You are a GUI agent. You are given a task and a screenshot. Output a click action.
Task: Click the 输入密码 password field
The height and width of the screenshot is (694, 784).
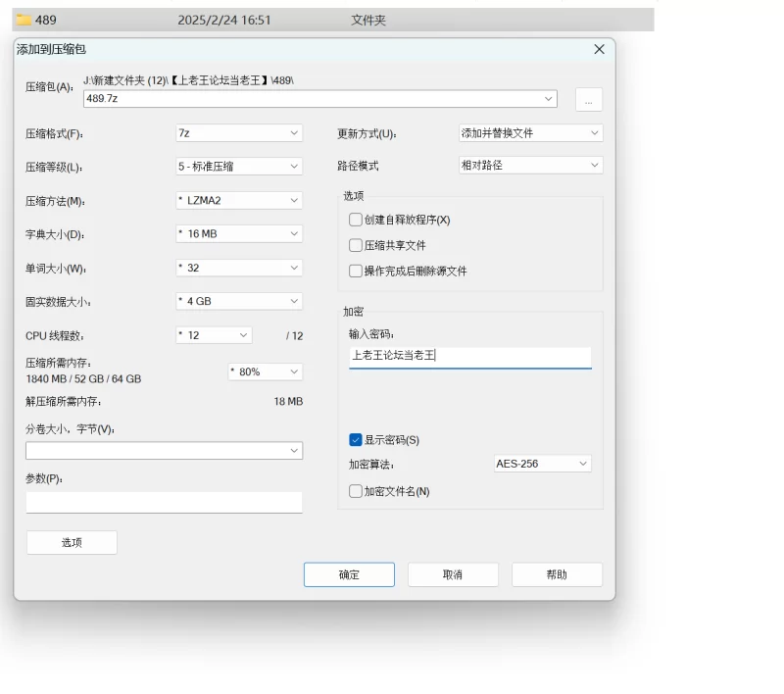point(470,357)
